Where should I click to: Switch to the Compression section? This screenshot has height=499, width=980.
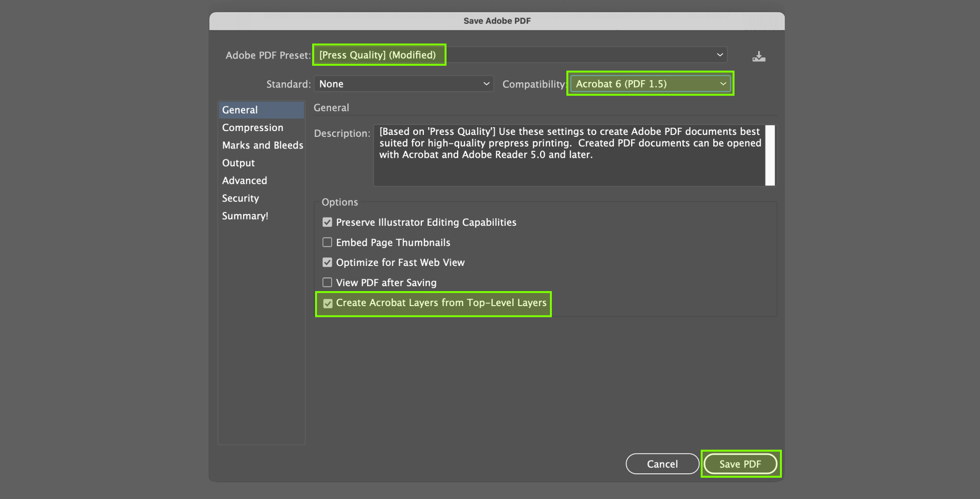point(261,128)
